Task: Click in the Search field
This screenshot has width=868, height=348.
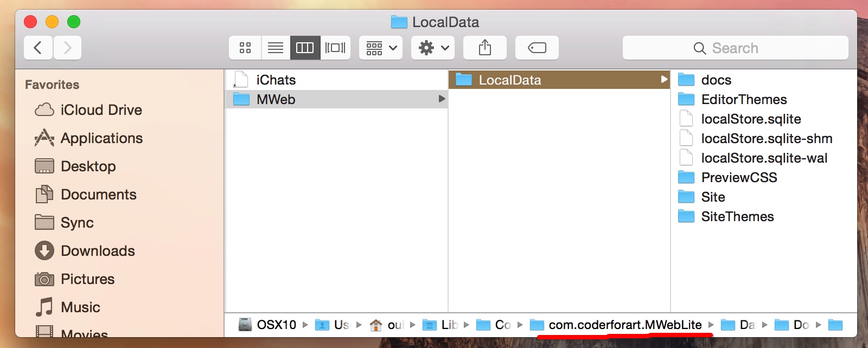Action: (735, 48)
